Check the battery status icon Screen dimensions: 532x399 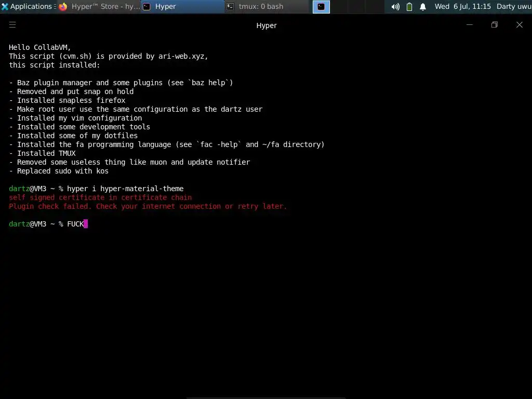[x=409, y=7]
